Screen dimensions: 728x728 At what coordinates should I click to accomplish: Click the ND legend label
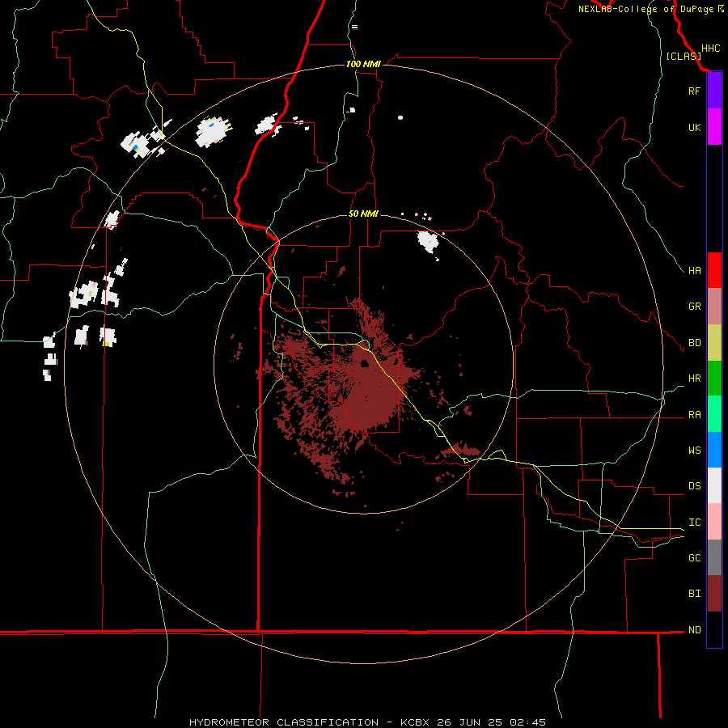(x=694, y=630)
